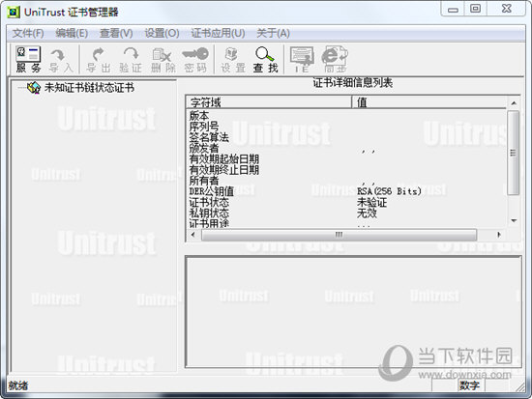This screenshot has height=399, width=532.
Task: Click the 无效 private key value
Action: tap(367, 214)
